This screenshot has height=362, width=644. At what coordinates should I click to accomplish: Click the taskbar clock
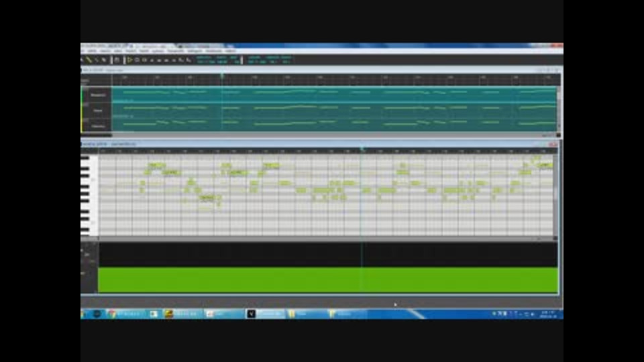(547, 314)
